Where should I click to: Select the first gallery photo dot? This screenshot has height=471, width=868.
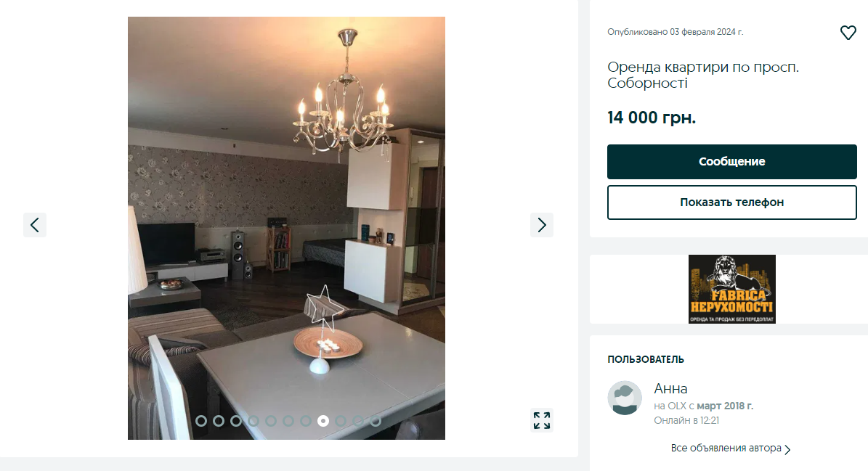[201, 421]
